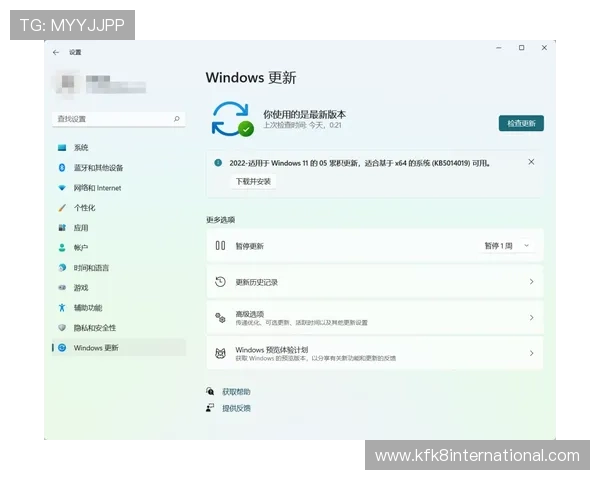
Task: Click the 下载并安装 button
Action: coord(253,181)
